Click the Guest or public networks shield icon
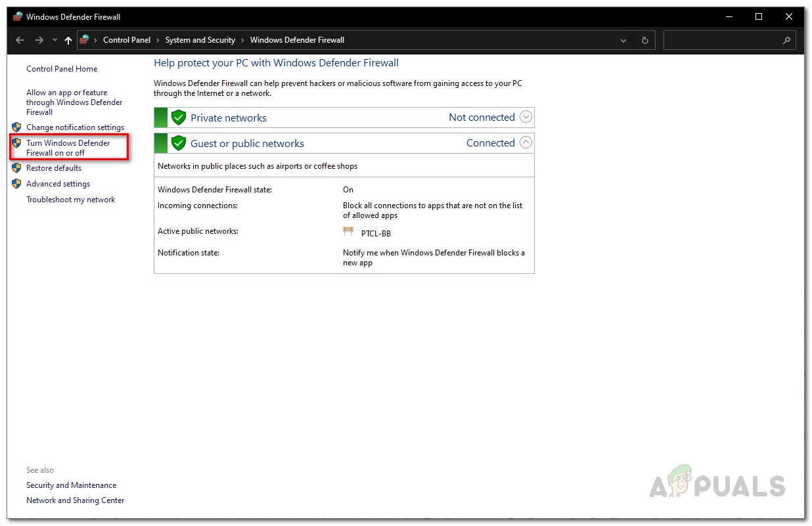This screenshot has height=526, width=812. (x=179, y=143)
